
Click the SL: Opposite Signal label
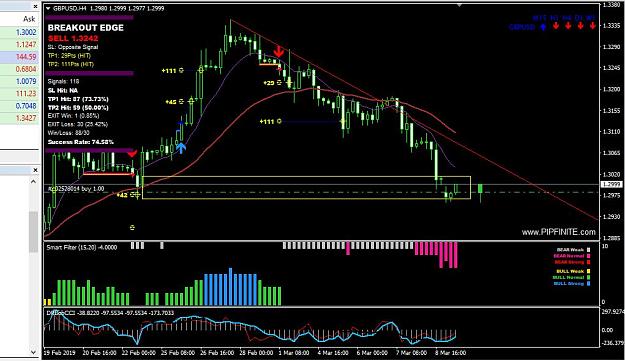point(73,47)
